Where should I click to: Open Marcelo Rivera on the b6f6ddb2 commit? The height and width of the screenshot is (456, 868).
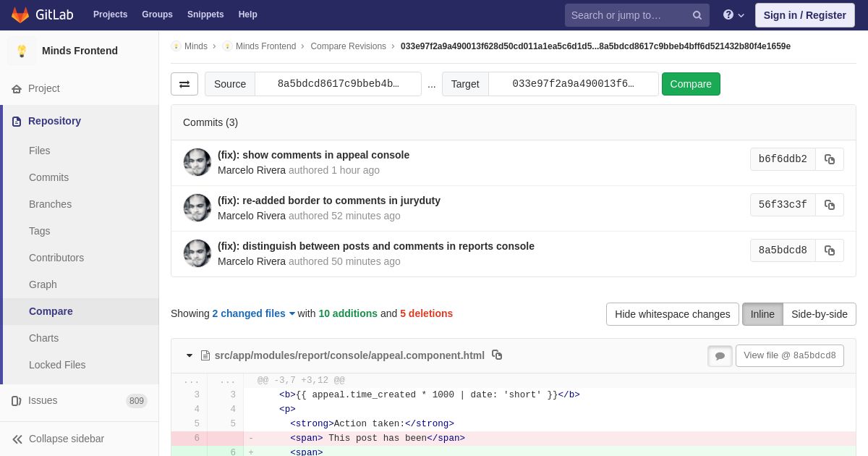coord(252,170)
